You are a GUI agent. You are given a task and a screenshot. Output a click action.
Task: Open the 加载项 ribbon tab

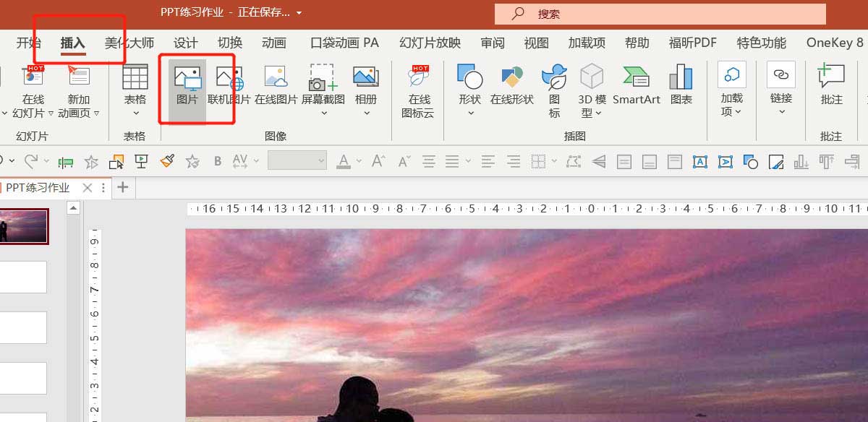[587, 43]
